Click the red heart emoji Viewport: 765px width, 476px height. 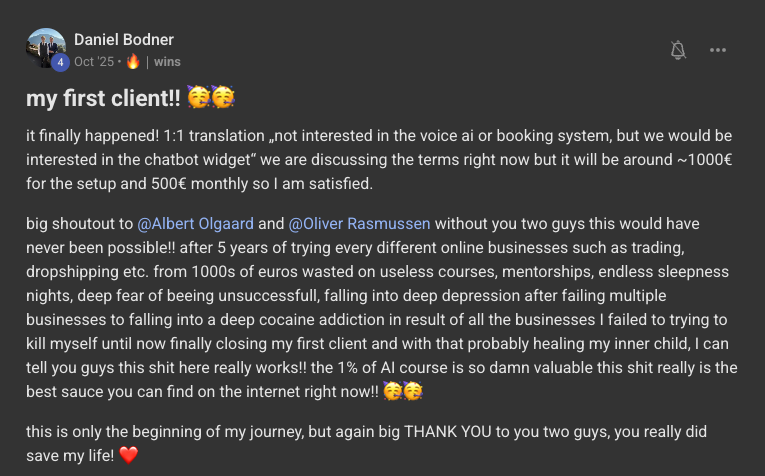127,455
